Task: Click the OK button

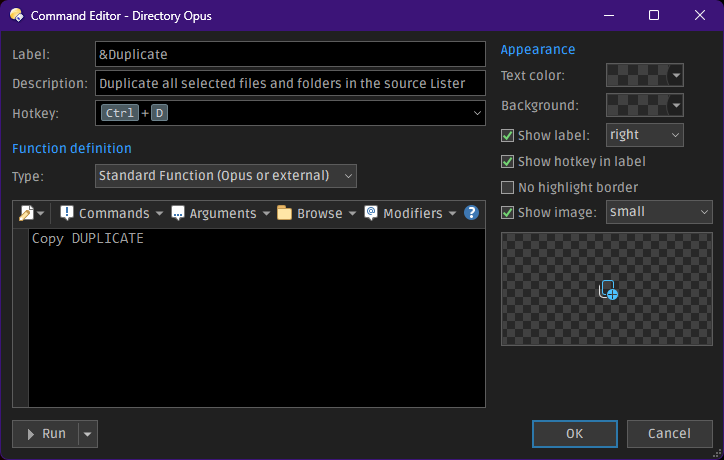Action: pyautogui.click(x=575, y=434)
